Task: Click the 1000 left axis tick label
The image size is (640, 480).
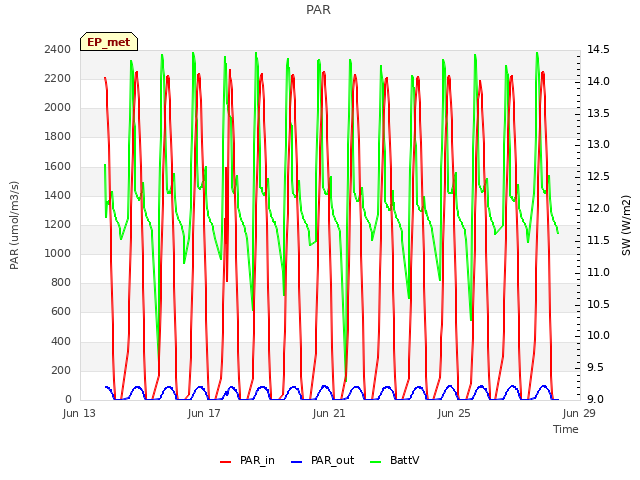Action: pos(58,253)
